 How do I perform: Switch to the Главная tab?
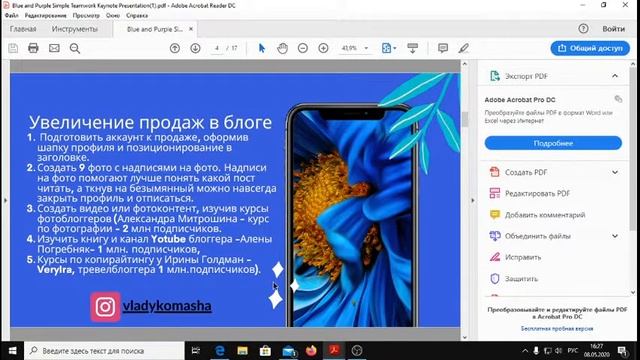coord(23,29)
